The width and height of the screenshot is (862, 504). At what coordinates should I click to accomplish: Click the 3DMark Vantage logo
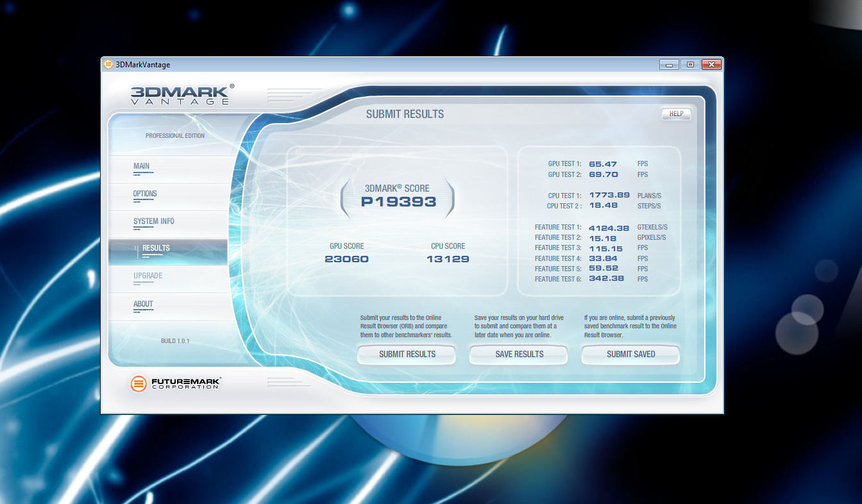(x=182, y=94)
